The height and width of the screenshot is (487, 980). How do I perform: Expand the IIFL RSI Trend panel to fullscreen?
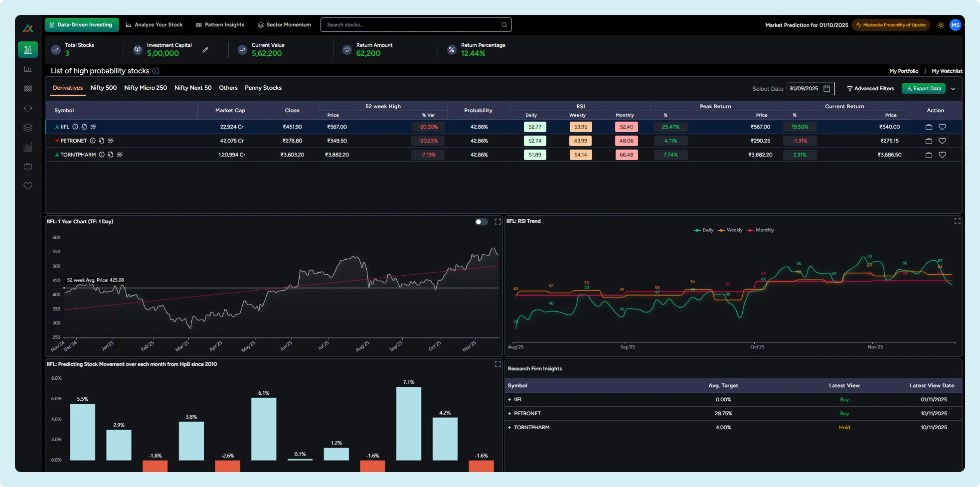[x=957, y=221]
